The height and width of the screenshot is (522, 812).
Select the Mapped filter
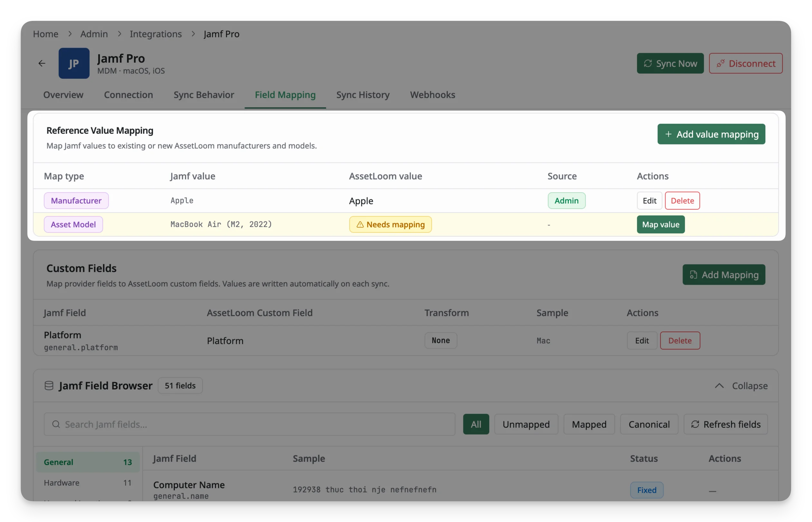(589, 424)
